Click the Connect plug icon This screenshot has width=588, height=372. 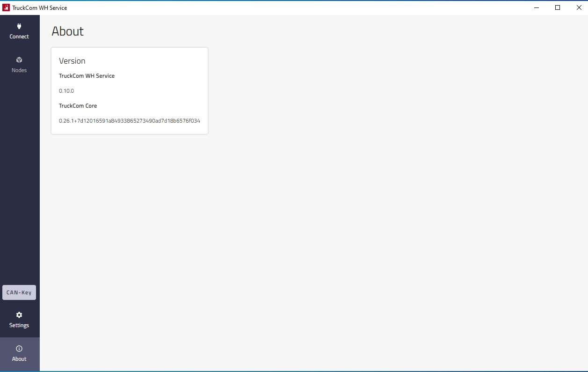click(19, 26)
